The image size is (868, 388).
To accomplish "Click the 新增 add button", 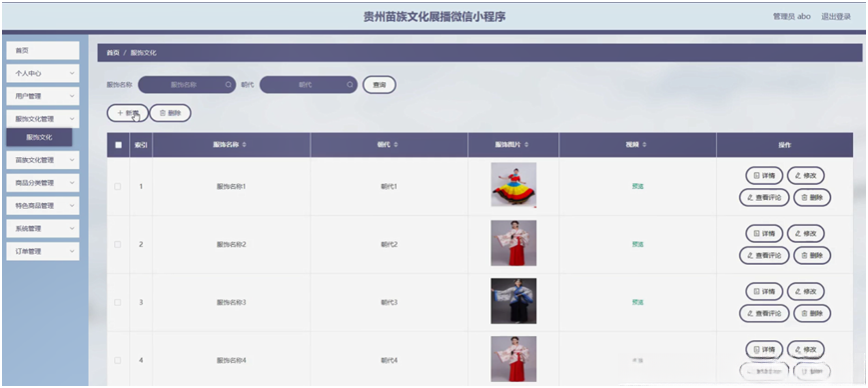I will pyautogui.click(x=127, y=113).
